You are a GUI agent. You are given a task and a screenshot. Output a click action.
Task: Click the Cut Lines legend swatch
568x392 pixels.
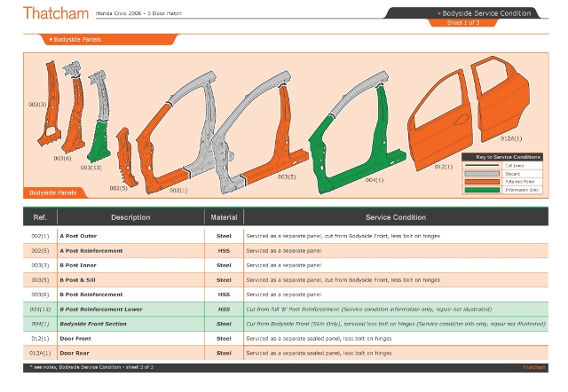[482, 166]
